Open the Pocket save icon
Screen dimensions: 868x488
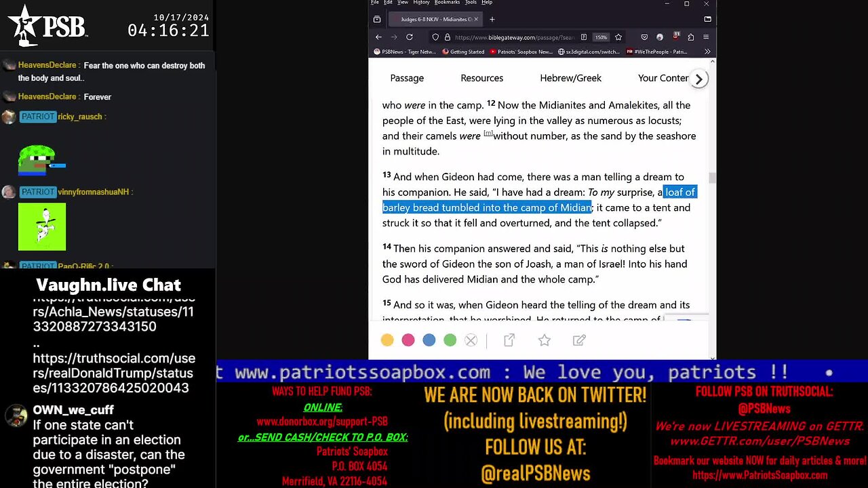[644, 37]
